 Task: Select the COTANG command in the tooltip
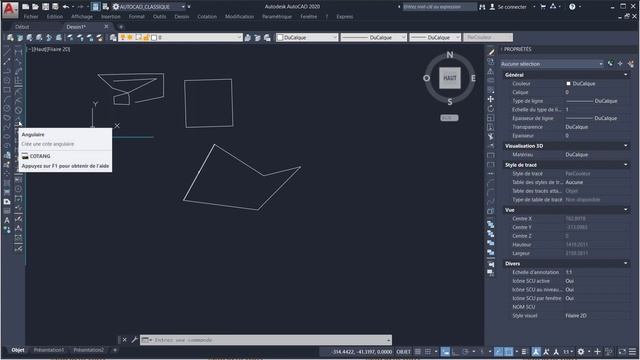coord(40,156)
